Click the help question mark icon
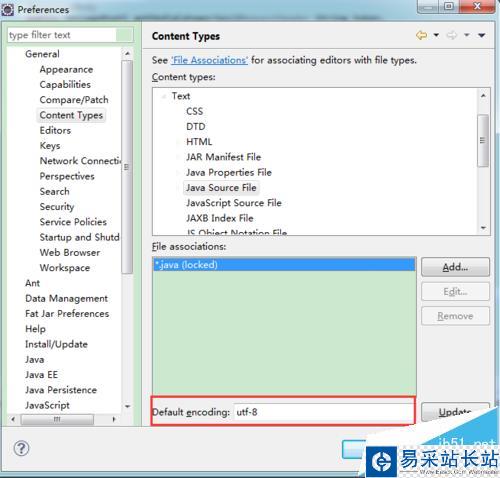 pos(21,448)
